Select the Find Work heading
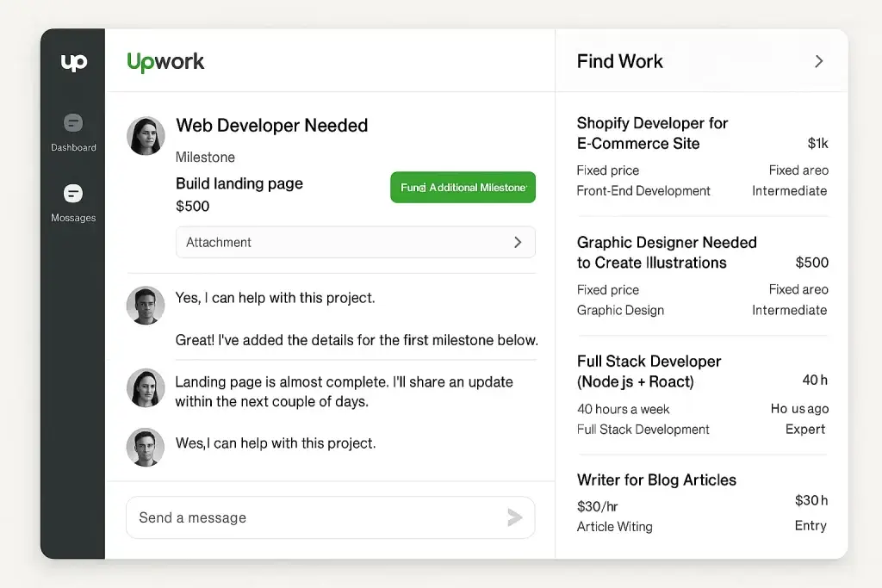Screen dimensions: 882x588 (620, 61)
